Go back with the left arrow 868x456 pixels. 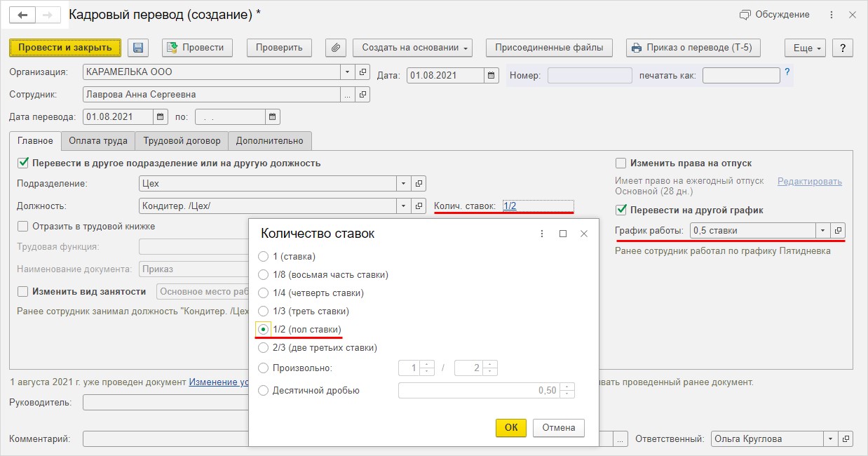(23, 15)
